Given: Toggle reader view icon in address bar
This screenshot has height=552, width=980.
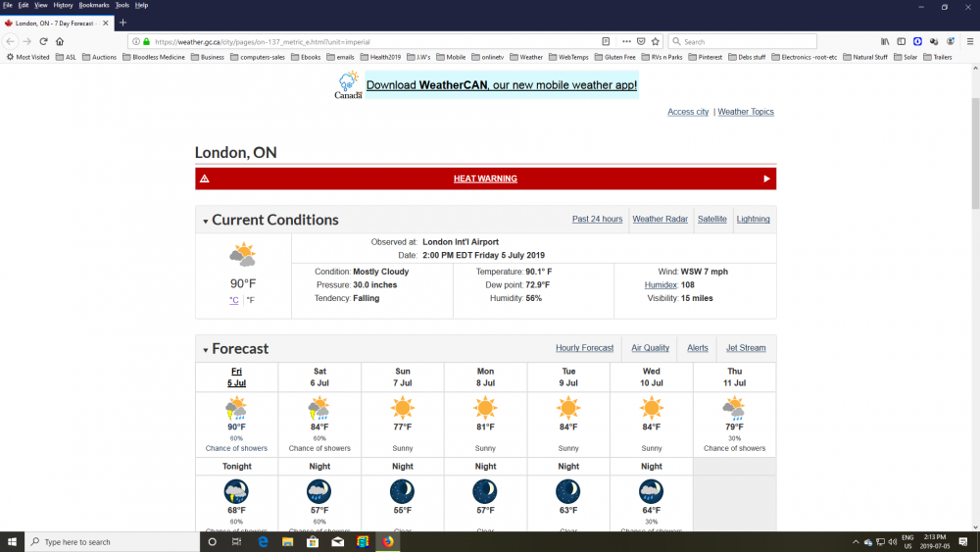Looking at the screenshot, I should 606,42.
